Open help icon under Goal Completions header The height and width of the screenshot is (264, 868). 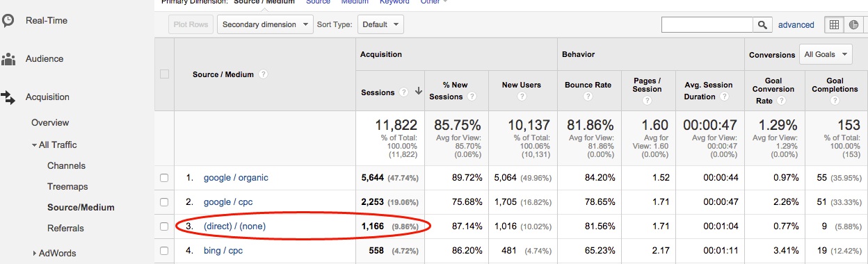point(835,101)
